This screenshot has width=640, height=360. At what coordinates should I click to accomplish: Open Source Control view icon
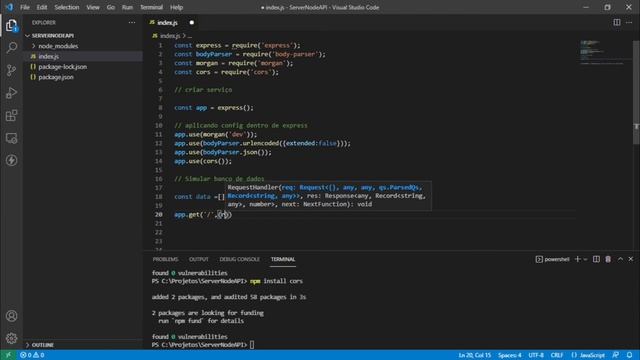(11, 70)
